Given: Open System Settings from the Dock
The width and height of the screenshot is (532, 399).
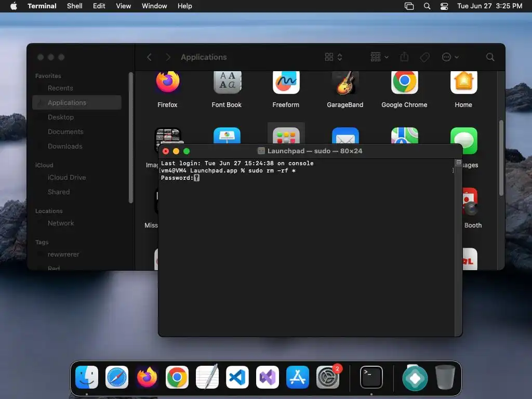Looking at the screenshot, I should [x=328, y=377].
